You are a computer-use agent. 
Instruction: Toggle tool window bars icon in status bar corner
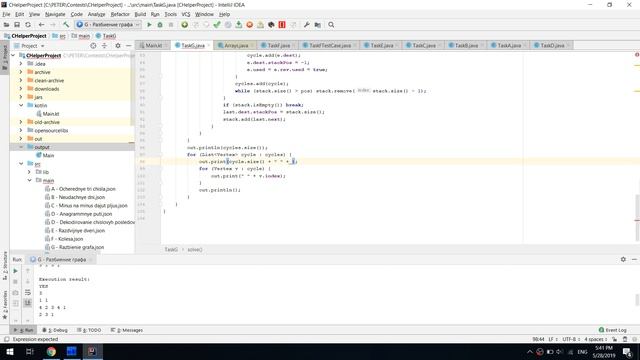[x=6, y=339]
